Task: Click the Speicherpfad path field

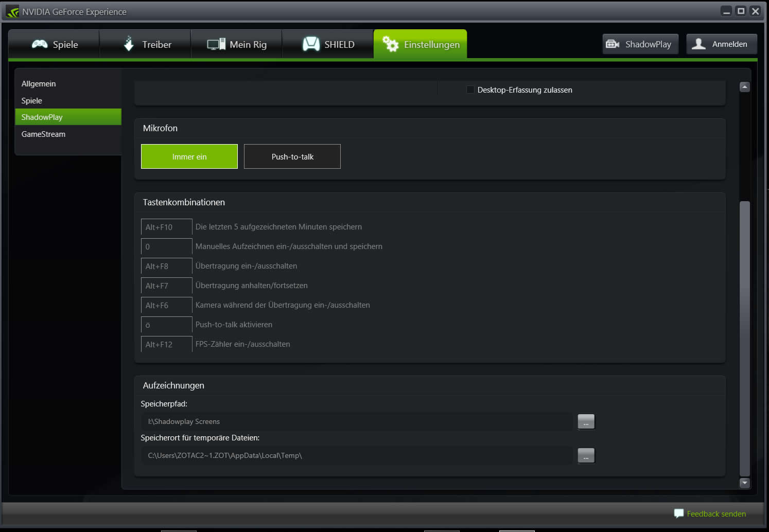Action: [x=357, y=421]
